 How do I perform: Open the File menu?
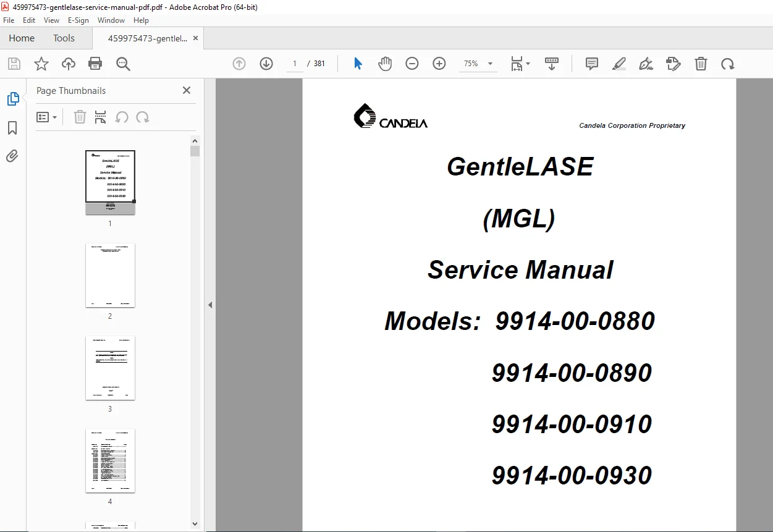pyautogui.click(x=9, y=20)
